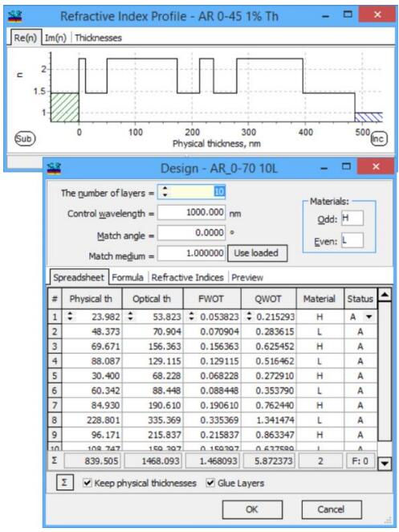Open the Thicknesses tab
Screen dimensions: 399x532
pos(98,38)
